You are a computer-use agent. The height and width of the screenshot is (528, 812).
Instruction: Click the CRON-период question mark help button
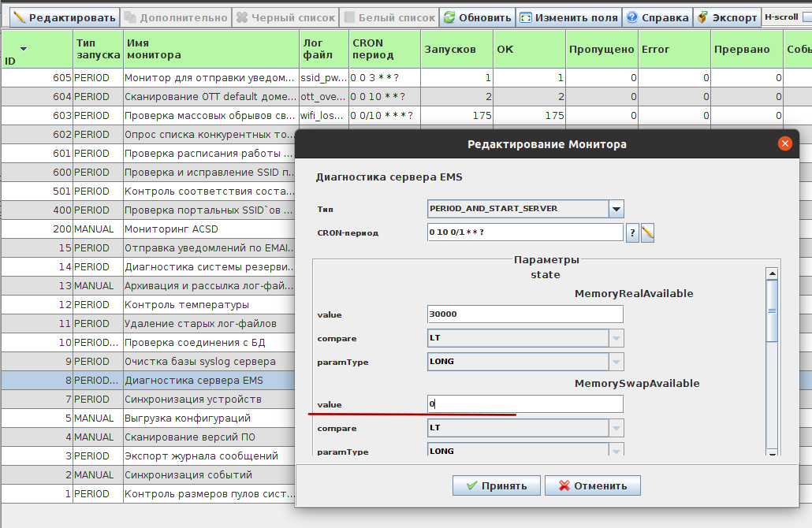click(632, 232)
